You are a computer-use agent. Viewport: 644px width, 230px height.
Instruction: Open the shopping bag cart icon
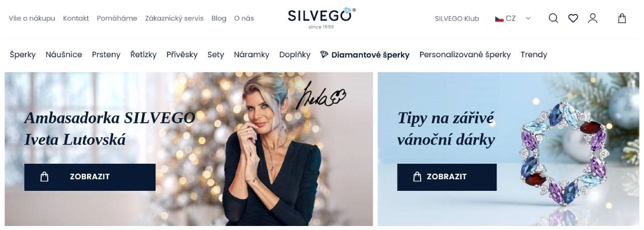[622, 19]
